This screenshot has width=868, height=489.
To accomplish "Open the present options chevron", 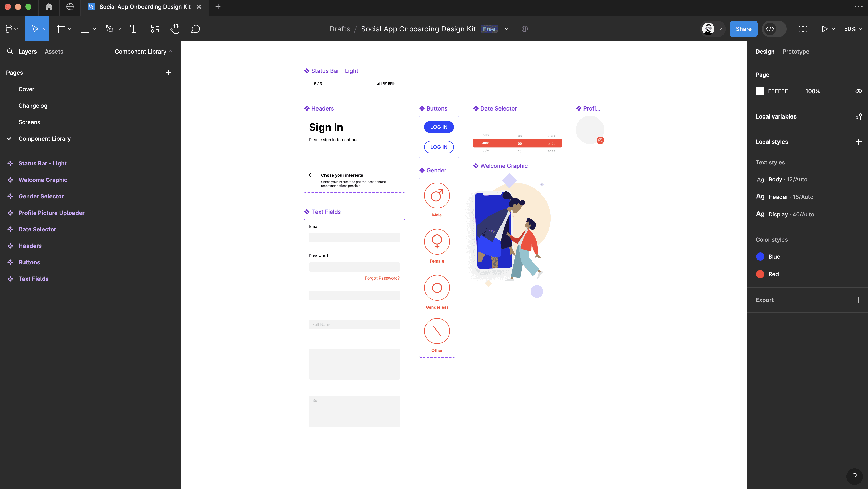I will coord(834,29).
